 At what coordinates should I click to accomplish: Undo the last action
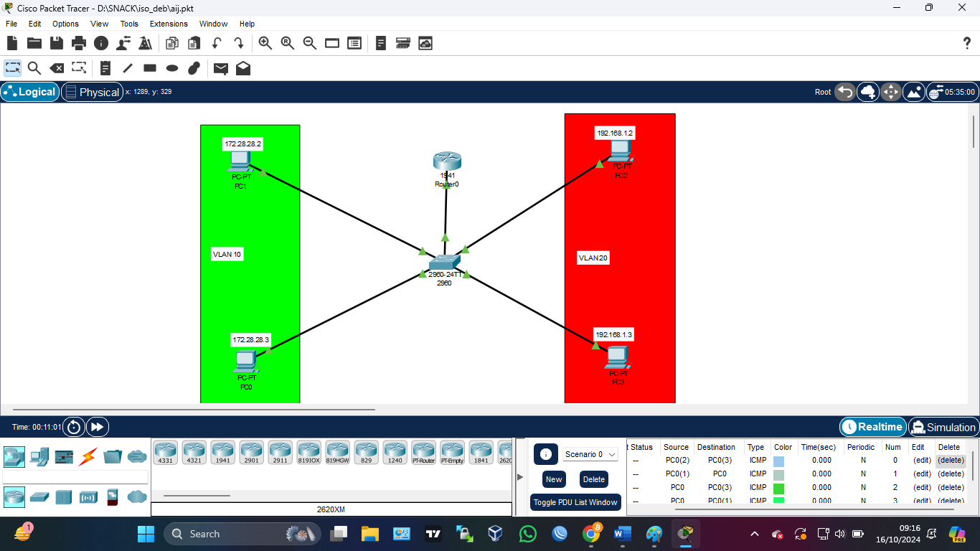(217, 43)
